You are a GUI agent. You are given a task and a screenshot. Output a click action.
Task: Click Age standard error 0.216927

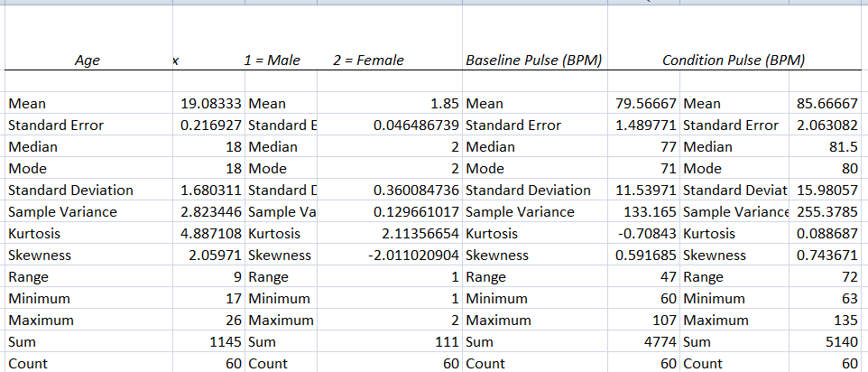[211, 126]
